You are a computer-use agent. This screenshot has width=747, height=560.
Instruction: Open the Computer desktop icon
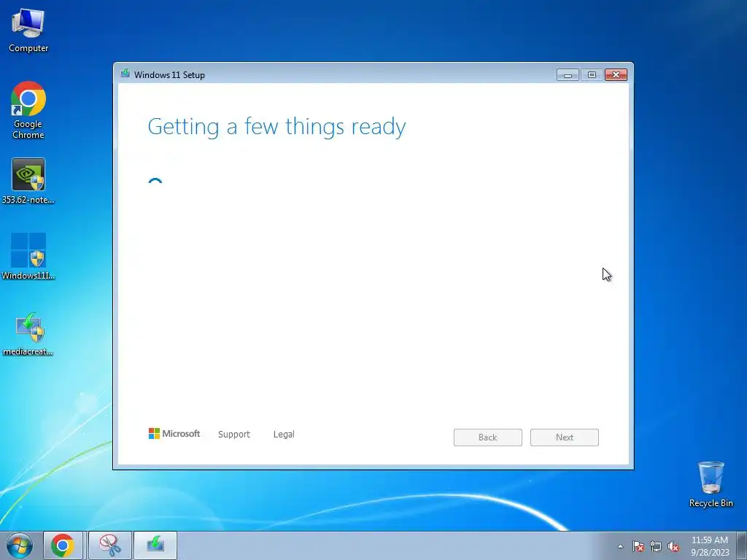click(x=28, y=31)
